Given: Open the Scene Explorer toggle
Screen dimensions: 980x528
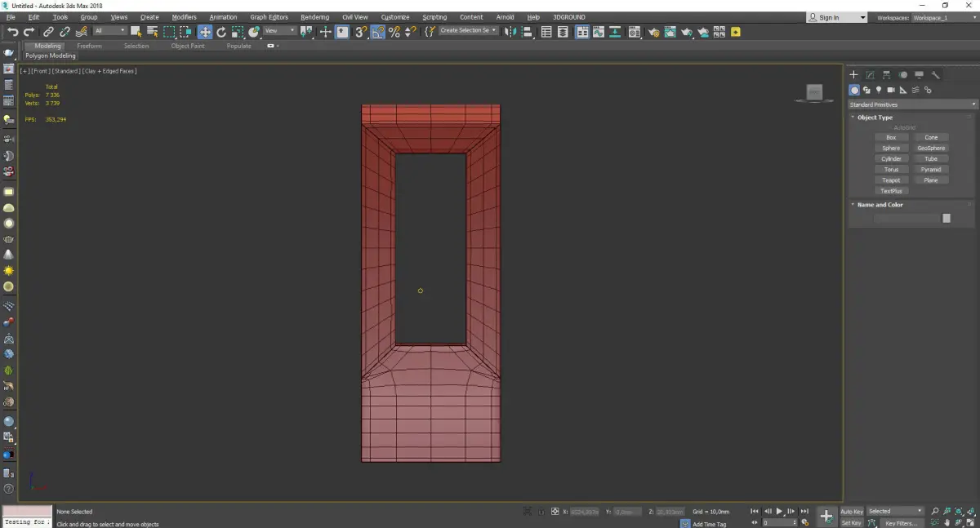Looking at the screenshot, I should coord(546,32).
